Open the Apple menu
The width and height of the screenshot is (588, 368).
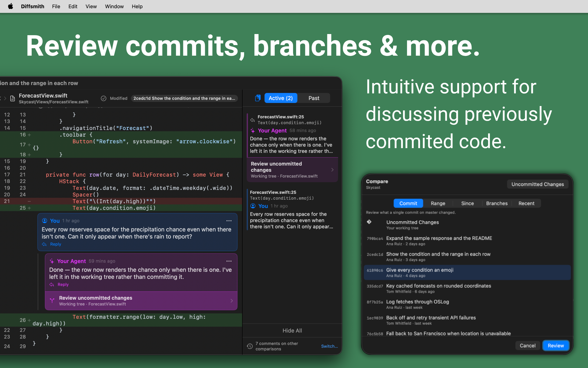10,6
